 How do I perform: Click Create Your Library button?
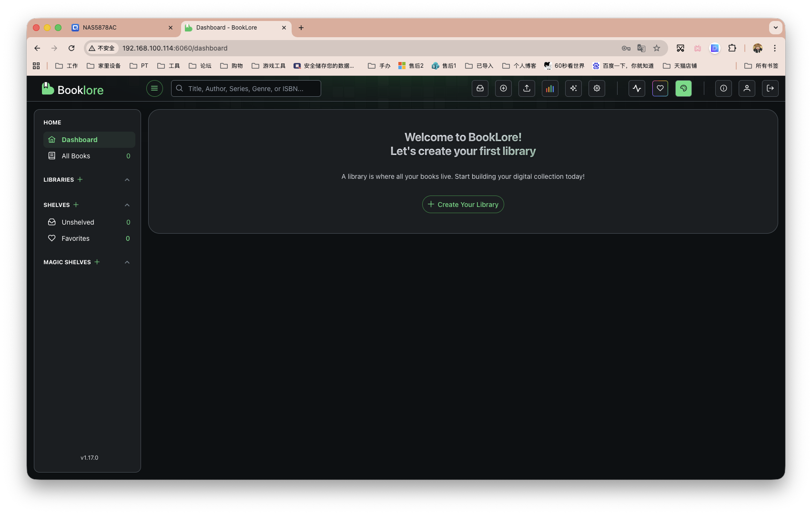tap(463, 204)
